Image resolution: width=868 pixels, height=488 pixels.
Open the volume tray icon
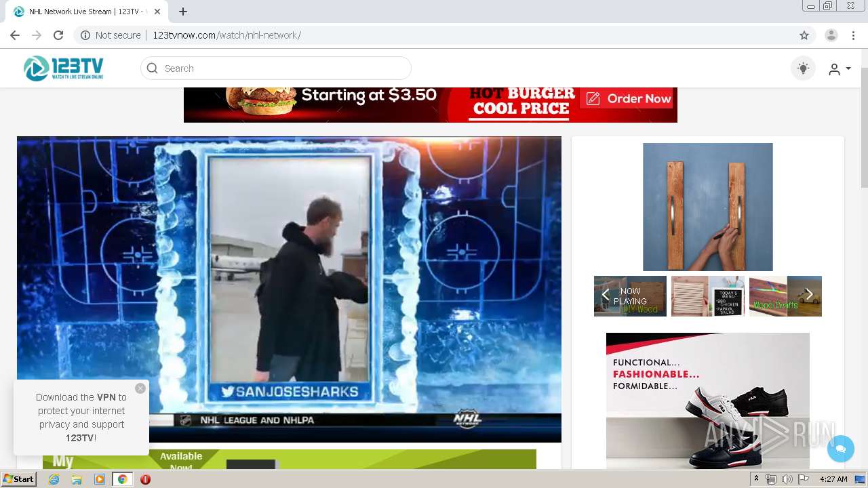[x=787, y=479]
